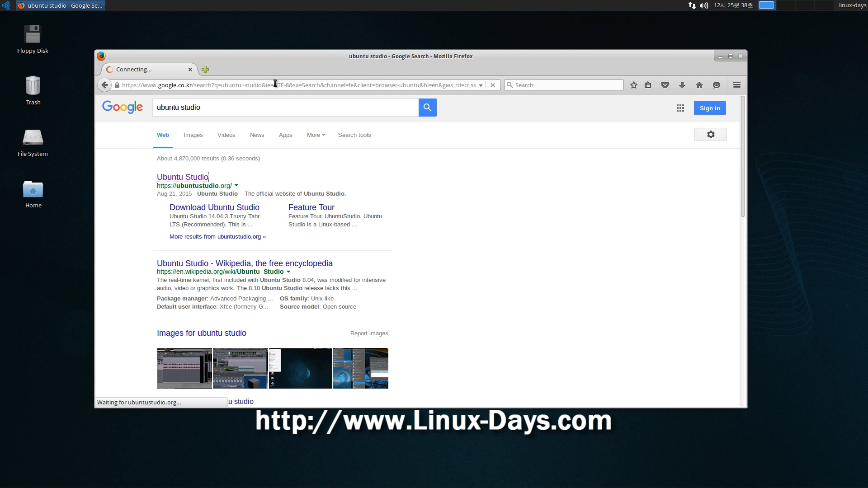Screen dimensions: 868x488
Task: Open the Search tools options
Action: 354,135
